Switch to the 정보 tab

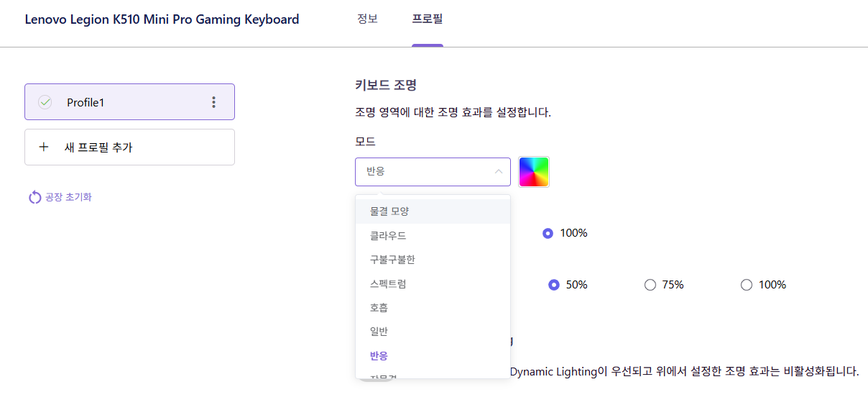(367, 19)
